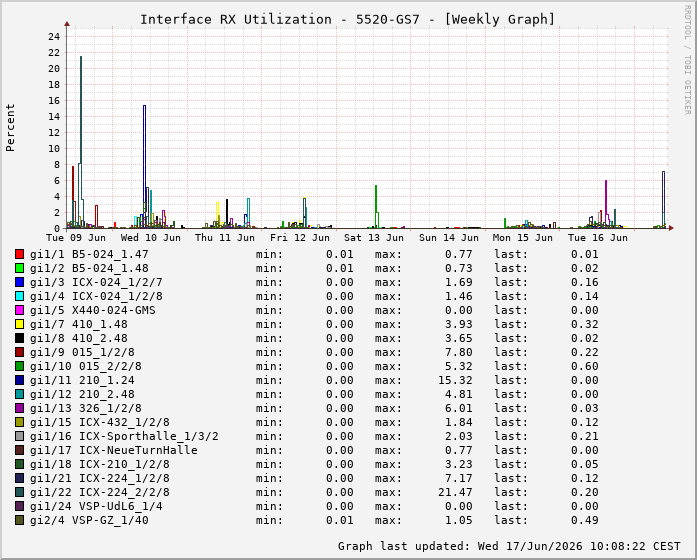
Task: Click the dark red gi1/9 legend swatch
Action: (19, 352)
